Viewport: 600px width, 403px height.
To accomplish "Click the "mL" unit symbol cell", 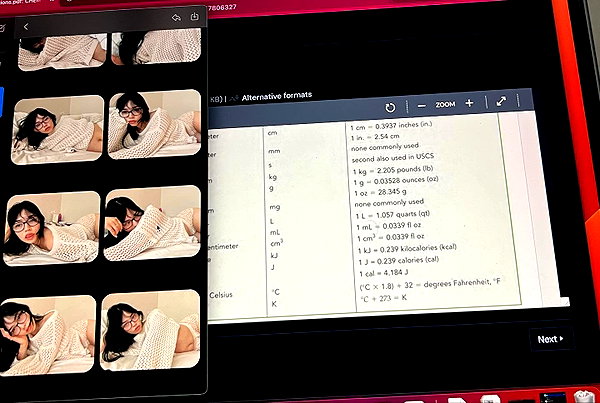I will [x=275, y=232].
